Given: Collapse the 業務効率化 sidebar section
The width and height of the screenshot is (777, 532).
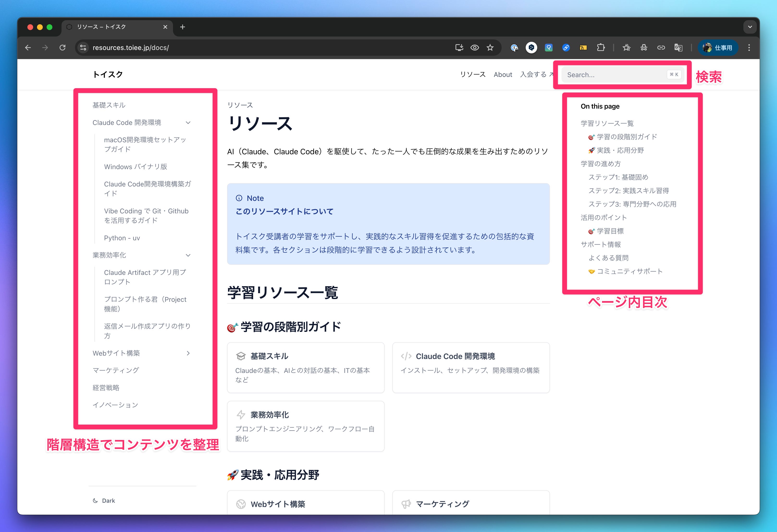Looking at the screenshot, I should [x=188, y=255].
